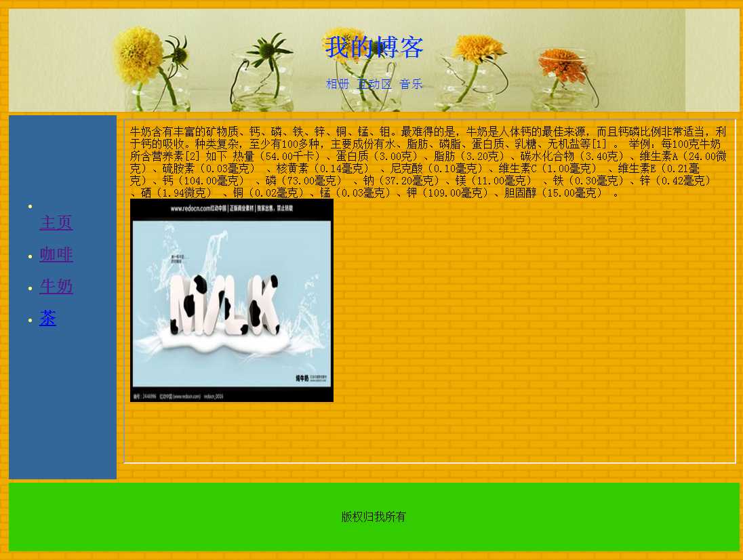Navigate to 主页 in the sidebar

(56, 222)
